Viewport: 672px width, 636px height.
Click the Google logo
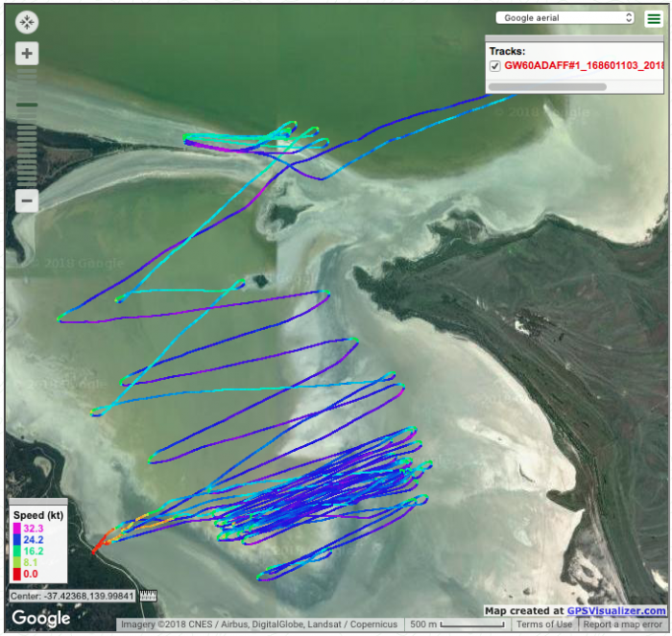point(41,619)
